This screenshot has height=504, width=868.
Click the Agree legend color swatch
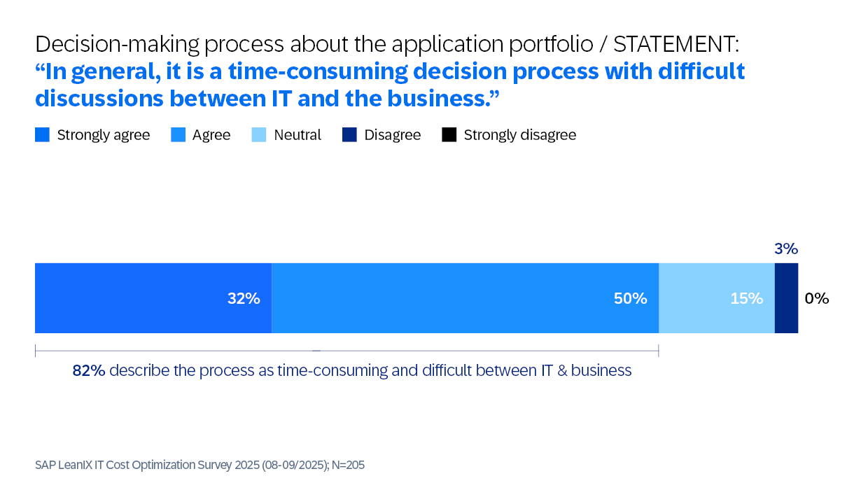pos(178,135)
